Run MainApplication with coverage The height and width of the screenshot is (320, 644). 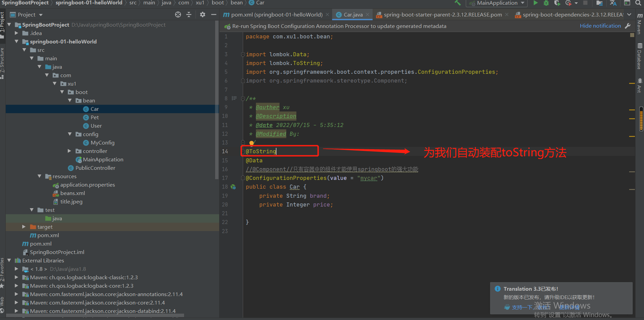pos(557,3)
